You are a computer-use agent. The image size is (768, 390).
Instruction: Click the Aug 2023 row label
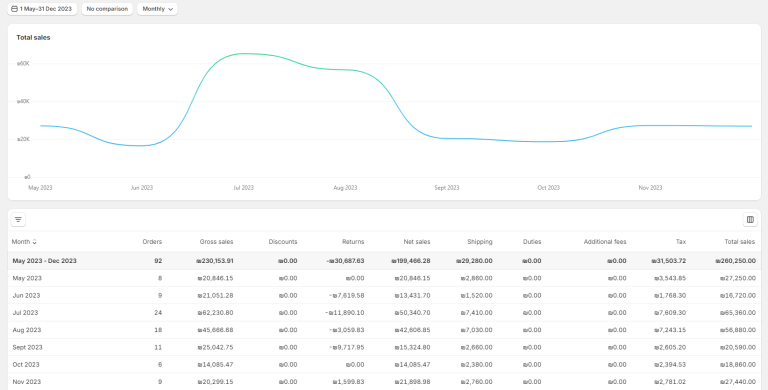[27, 330]
